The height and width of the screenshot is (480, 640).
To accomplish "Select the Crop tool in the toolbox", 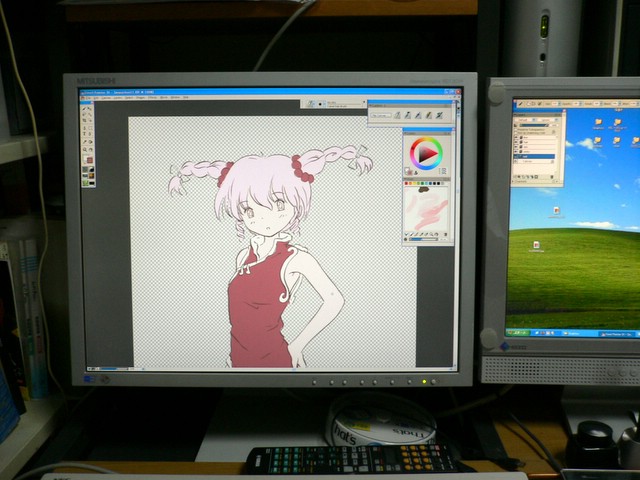I will coord(84,120).
